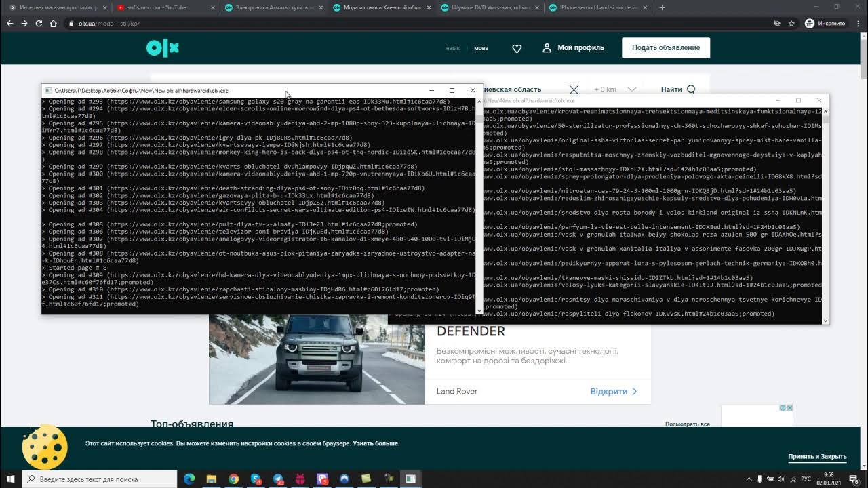
Task: Expand the + 0 km distance dropdown
Action: pyautogui.click(x=616, y=89)
